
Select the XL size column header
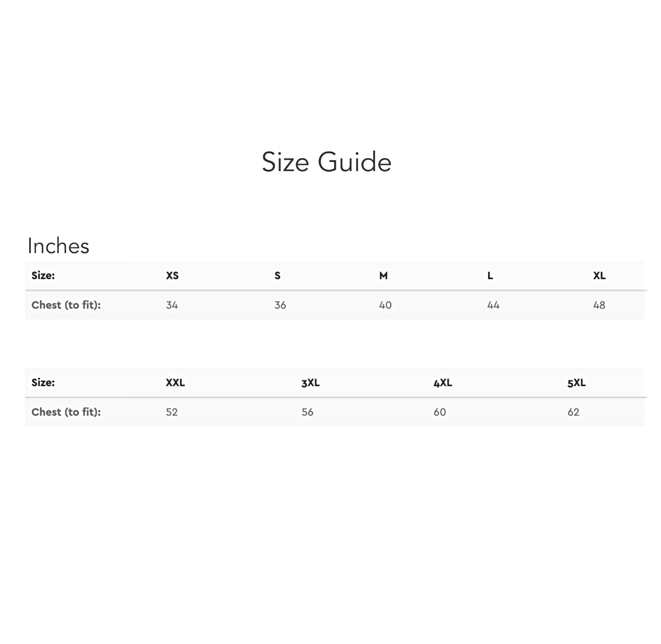coord(599,276)
